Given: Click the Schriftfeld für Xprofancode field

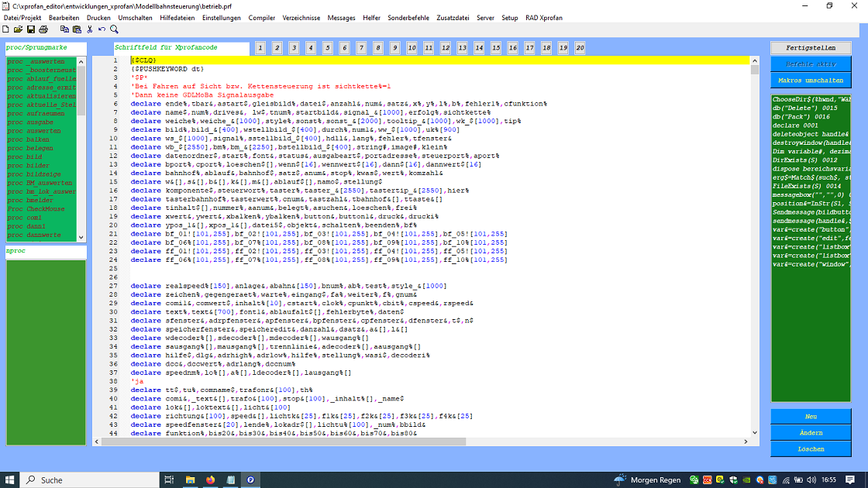Looking at the screenshot, I should point(181,48).
